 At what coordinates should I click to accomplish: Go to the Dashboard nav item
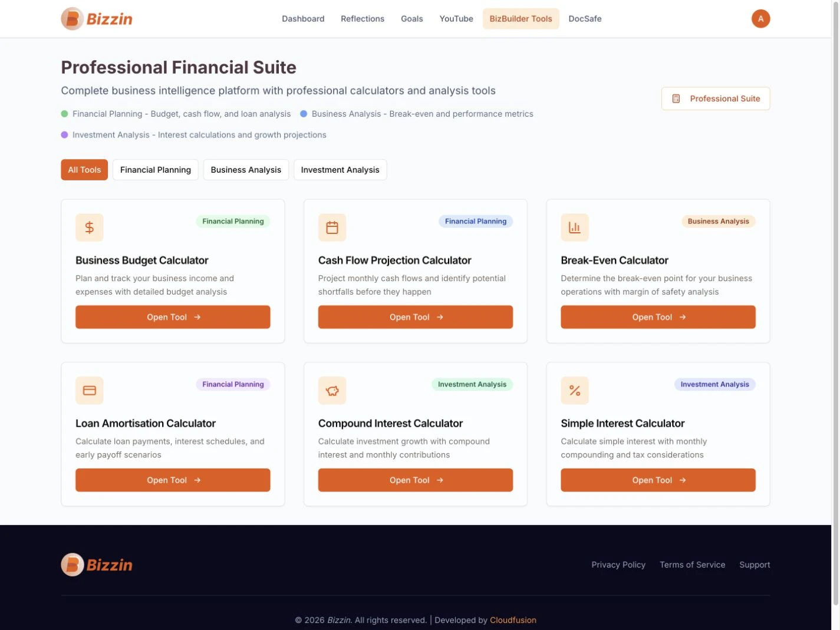point(303,19)
